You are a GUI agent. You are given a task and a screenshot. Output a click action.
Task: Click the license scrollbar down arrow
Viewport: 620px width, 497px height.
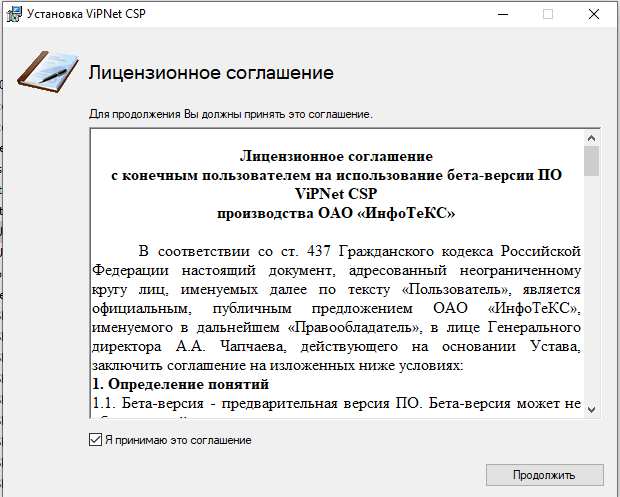tap(591, 409)
